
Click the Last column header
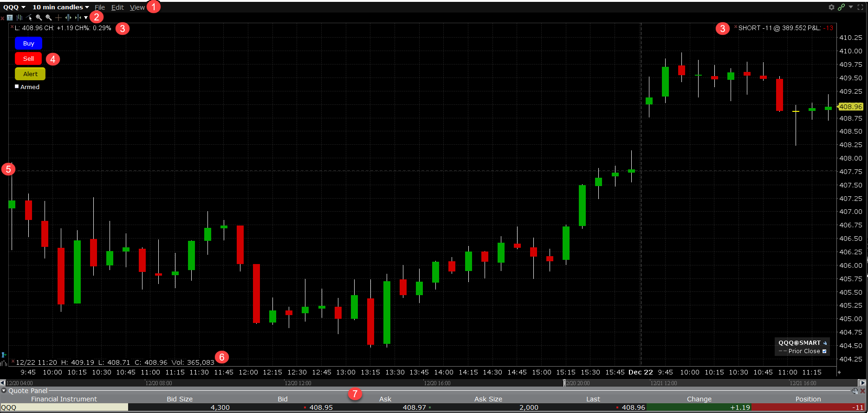(x=593, y=399)
